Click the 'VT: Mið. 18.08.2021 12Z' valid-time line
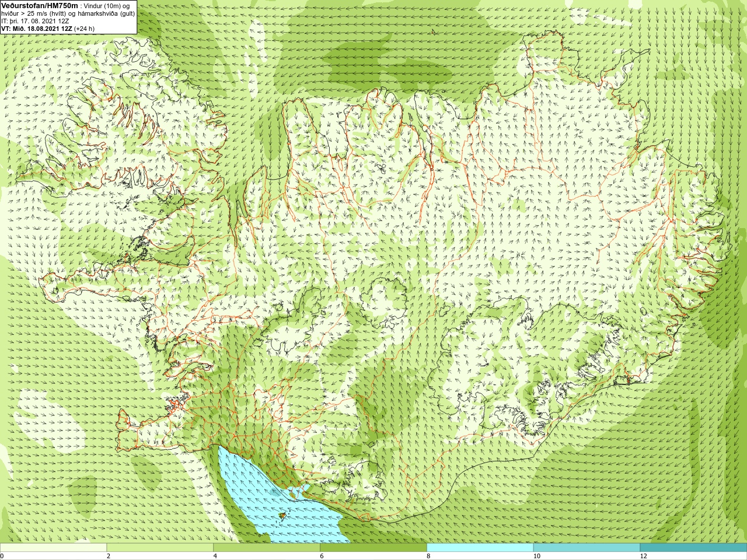Screen dimensions: 747x560 coord(48,28)
